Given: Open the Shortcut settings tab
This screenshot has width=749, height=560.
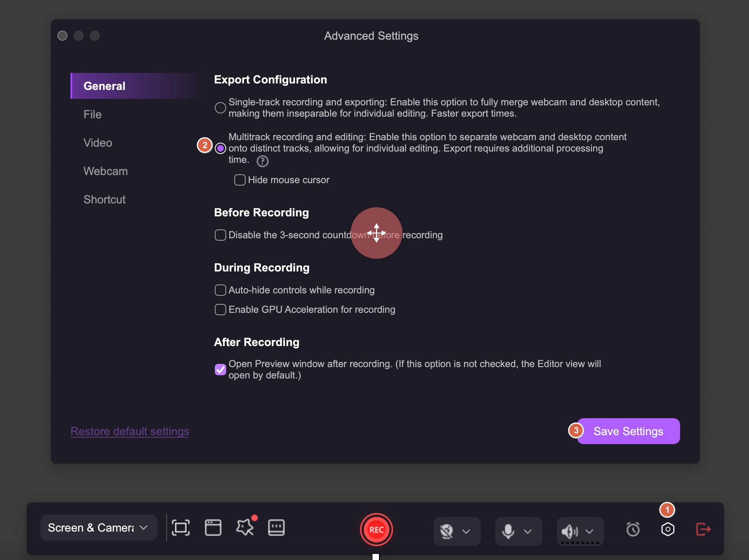Looking at the screenshot, I should (x=105, y=199).
